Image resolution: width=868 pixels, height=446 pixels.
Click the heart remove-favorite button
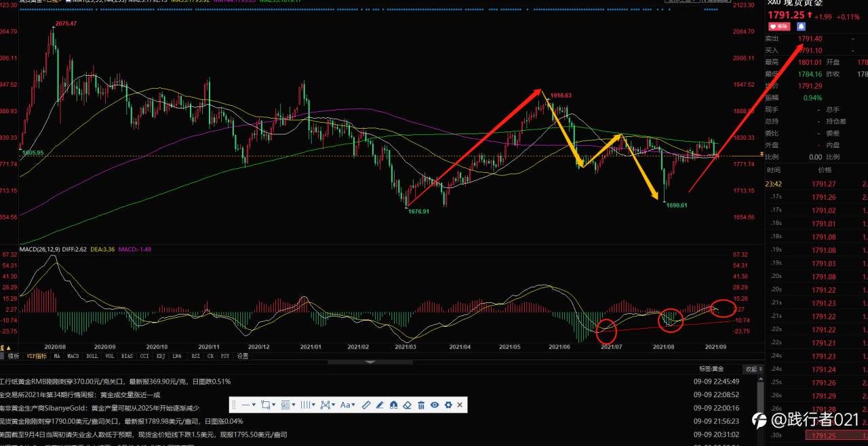pos(779,26)
